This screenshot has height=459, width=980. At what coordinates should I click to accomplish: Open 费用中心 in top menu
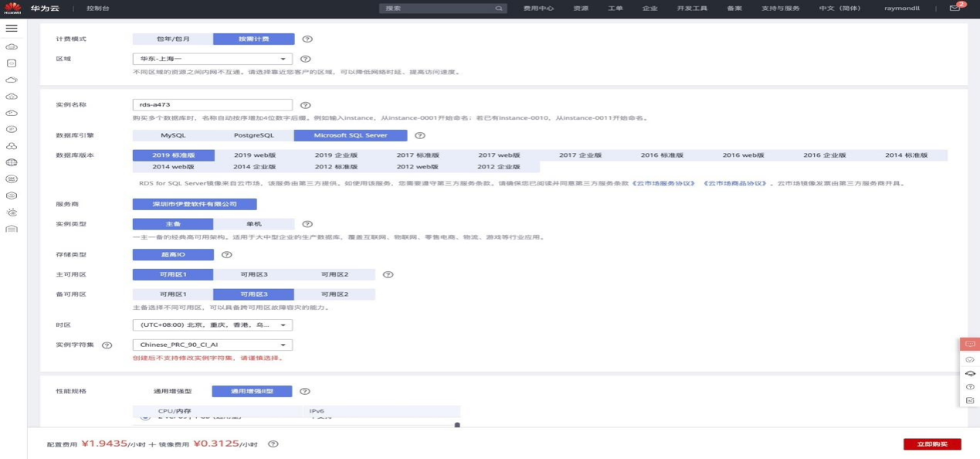(x=538, y=8)
